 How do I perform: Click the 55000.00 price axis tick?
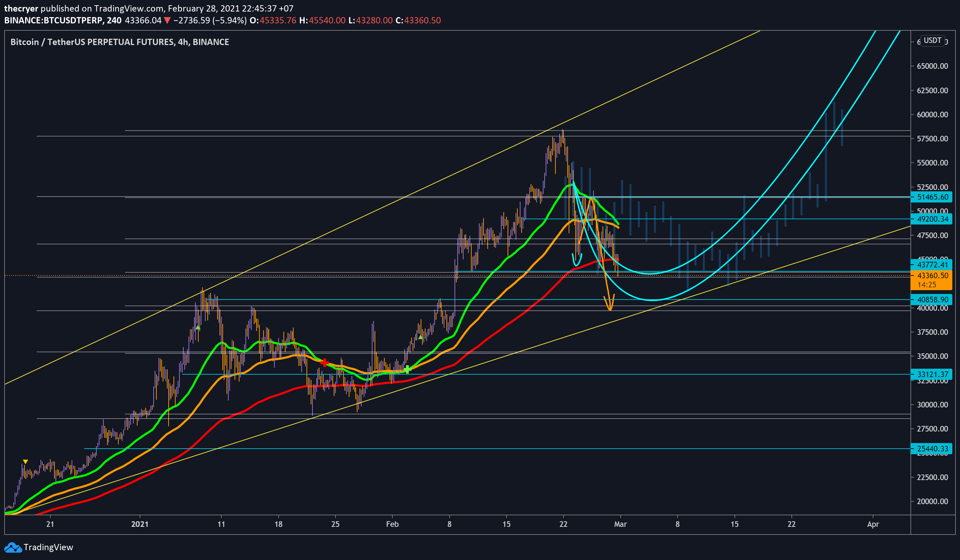click(932, 163)
